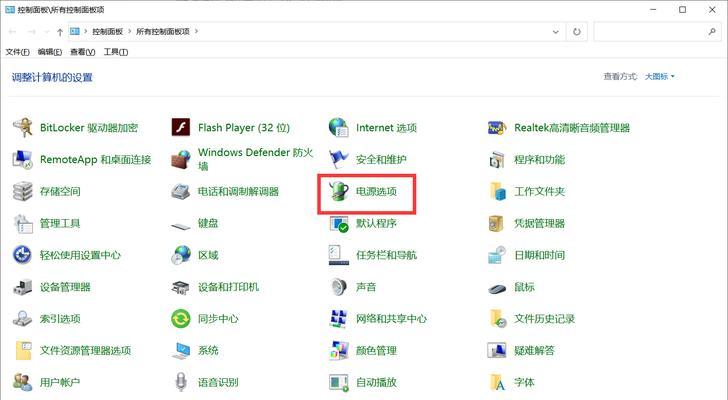Open the 编辑(E) menu
This screenshot has width=728, height=400.
pos(50,52)
